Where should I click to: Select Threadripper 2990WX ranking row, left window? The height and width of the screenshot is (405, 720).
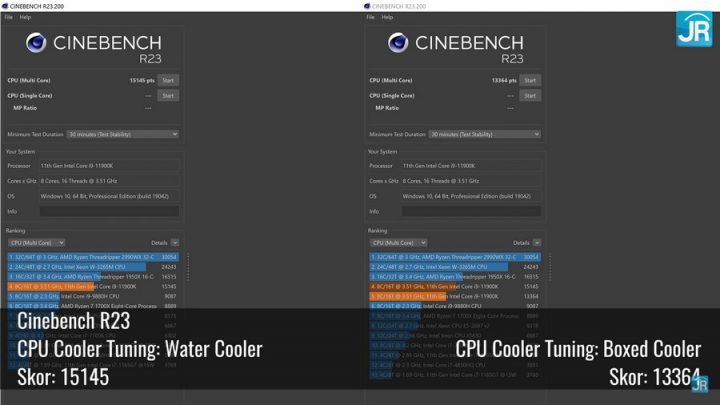point(93,257)
